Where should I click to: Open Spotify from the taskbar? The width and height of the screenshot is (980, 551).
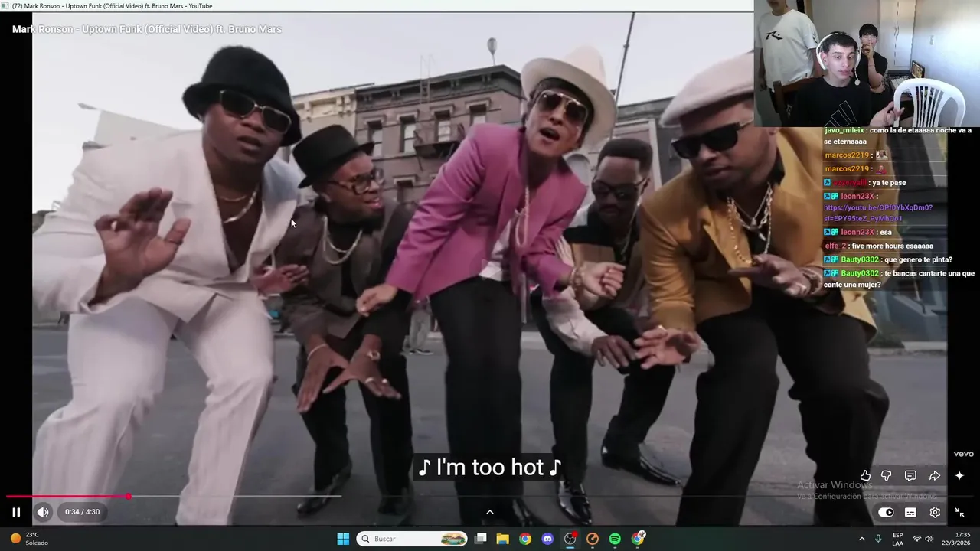pos(615,539)
